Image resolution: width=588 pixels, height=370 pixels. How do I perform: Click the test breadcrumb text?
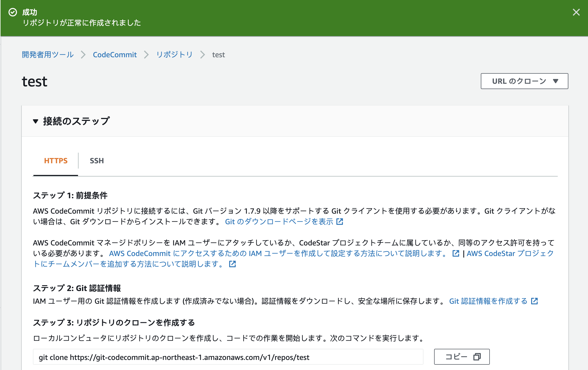coord(218,55)
